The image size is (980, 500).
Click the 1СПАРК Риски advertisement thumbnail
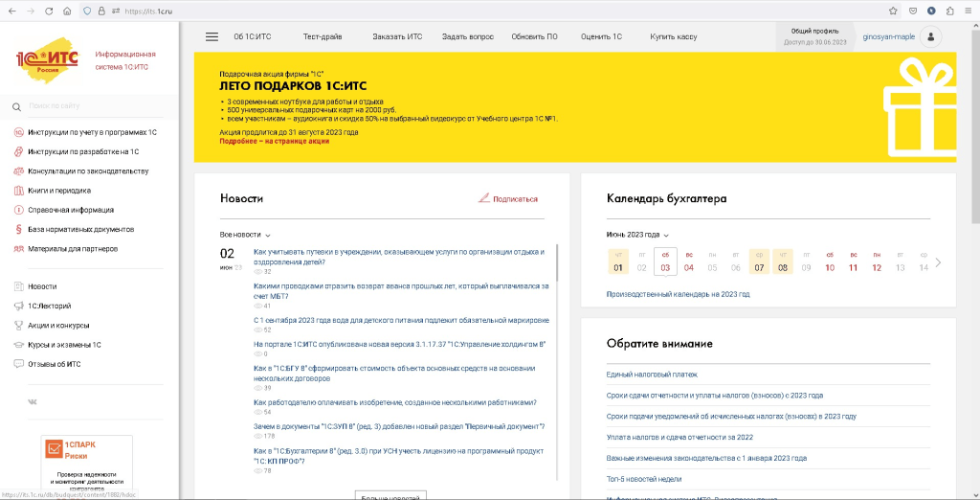coord(86,462)
